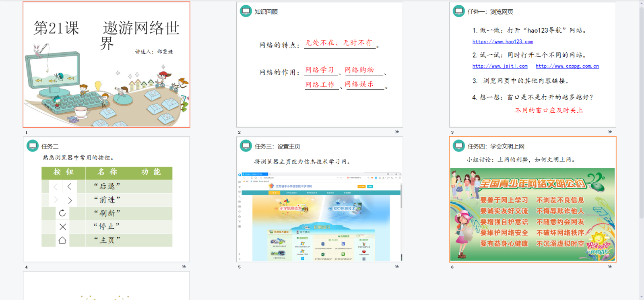Click the scroll up arrow of vertical scrollbar
The height and width of the screenshot is (300, 644).
click(641, 3)
